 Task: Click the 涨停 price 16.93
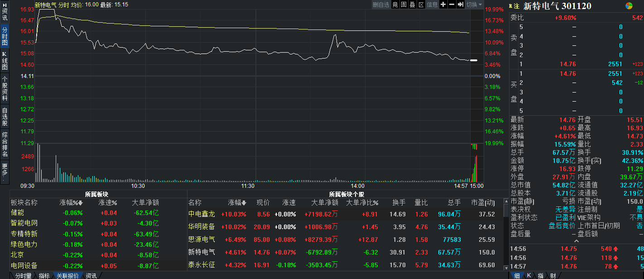click(x=567, y=168)
